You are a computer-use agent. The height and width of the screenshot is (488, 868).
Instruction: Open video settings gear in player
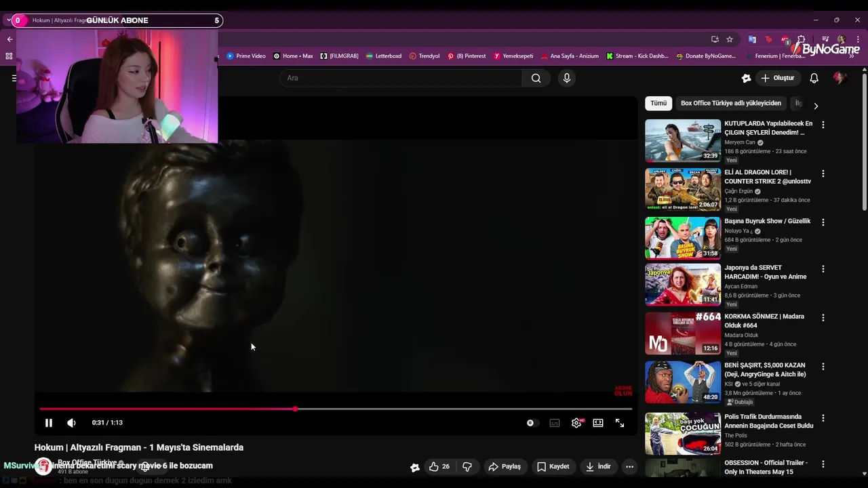pyautogui.click(x=576, y=423)
